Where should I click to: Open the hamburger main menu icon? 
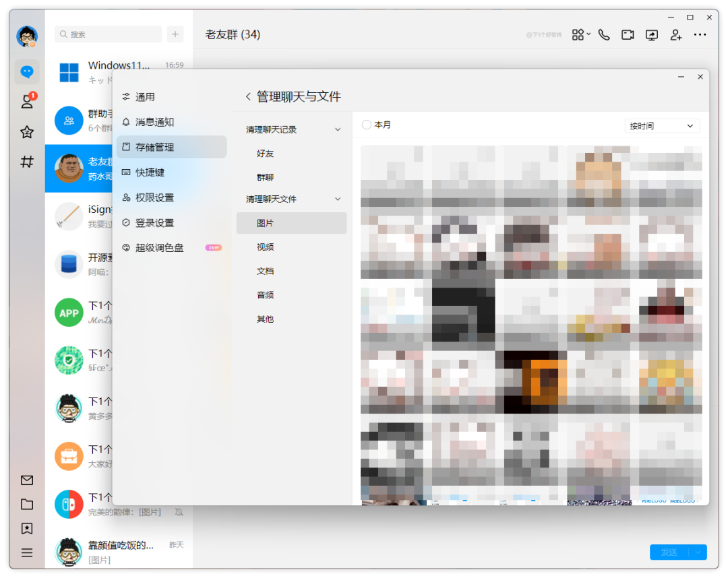[x=27, y=552]
